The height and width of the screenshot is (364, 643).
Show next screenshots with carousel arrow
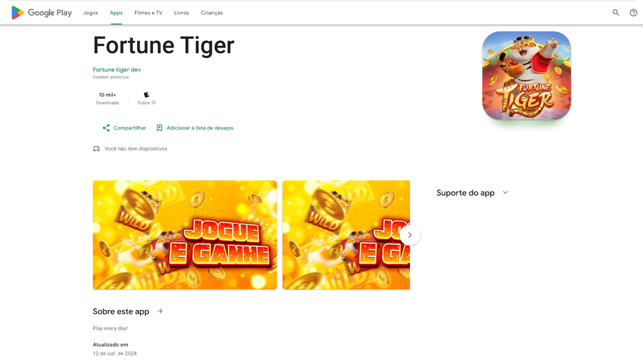[410, 235]
